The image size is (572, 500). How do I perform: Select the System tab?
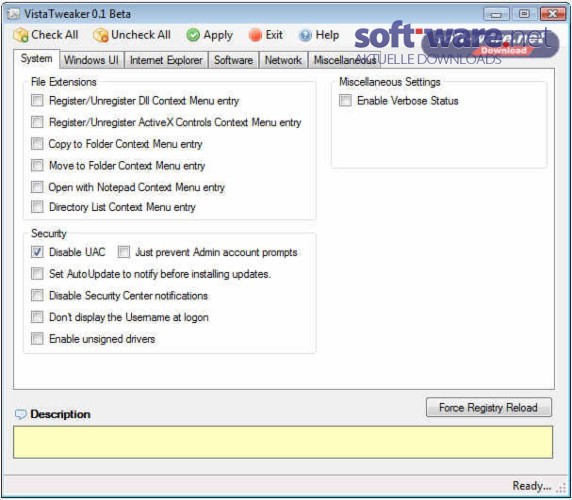click(36, 59)
